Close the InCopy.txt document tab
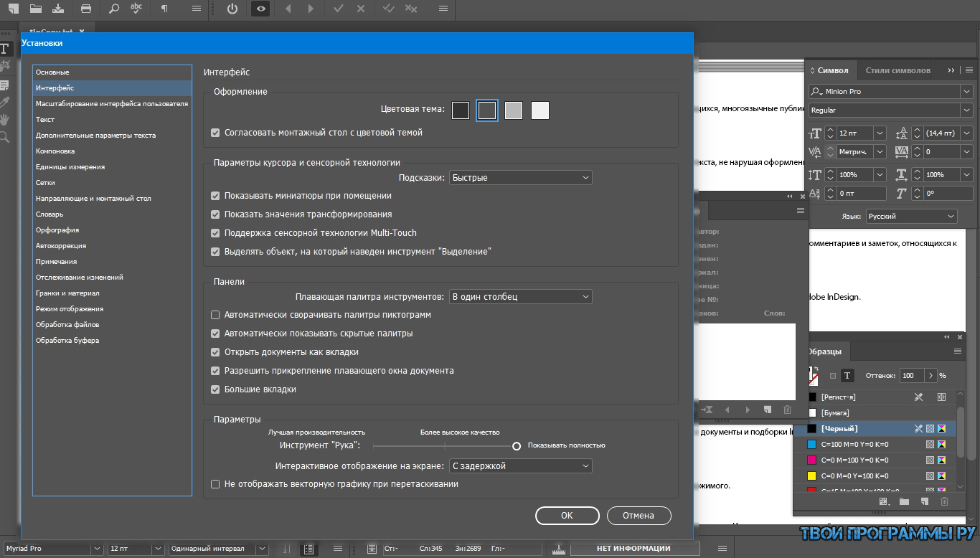 82,32
